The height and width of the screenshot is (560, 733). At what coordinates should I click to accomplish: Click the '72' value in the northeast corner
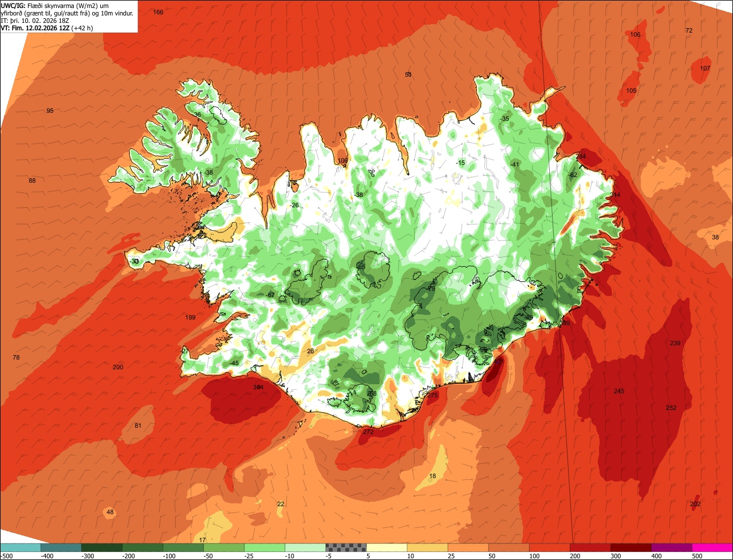point(689,30)
